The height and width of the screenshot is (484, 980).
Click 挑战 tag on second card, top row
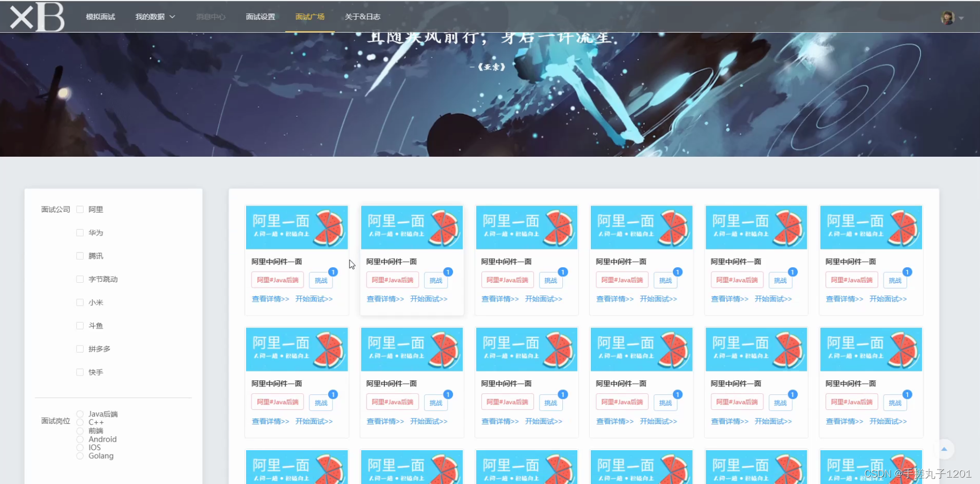436,280
